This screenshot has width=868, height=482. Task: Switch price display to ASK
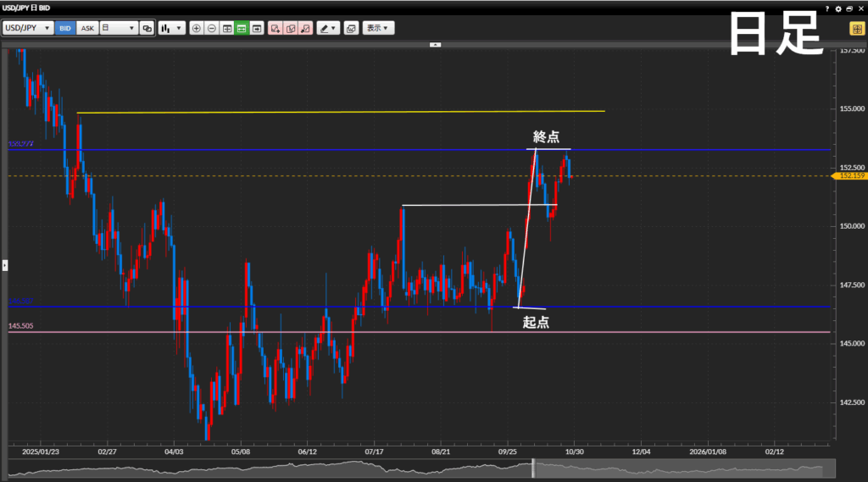(87, 28)
